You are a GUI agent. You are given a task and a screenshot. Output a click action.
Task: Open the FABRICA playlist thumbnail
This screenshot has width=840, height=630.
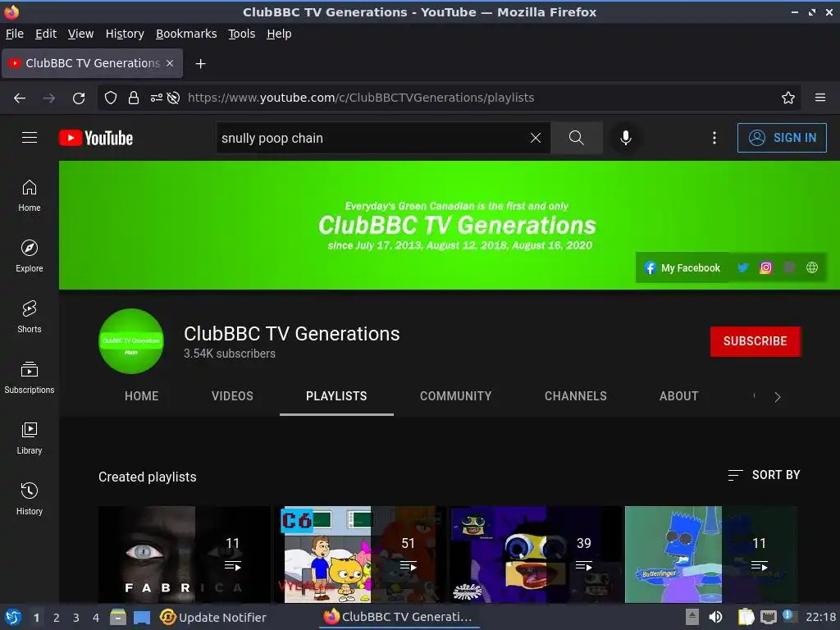185,555
